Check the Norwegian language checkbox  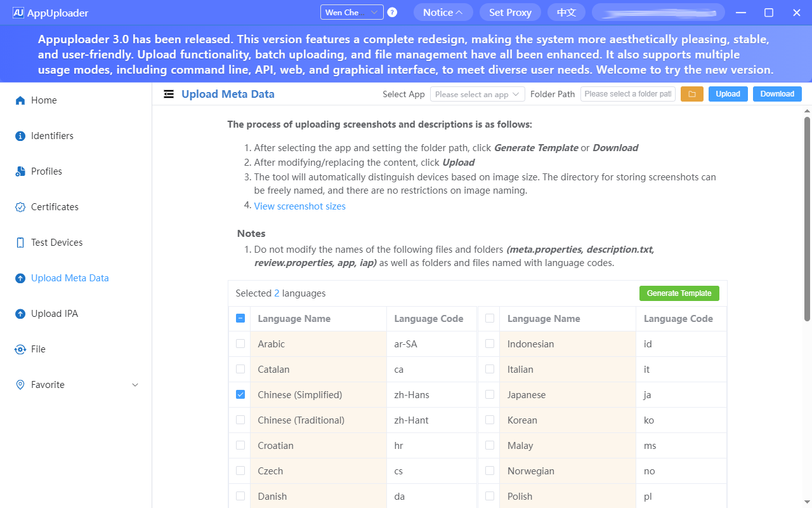point(490,471)
